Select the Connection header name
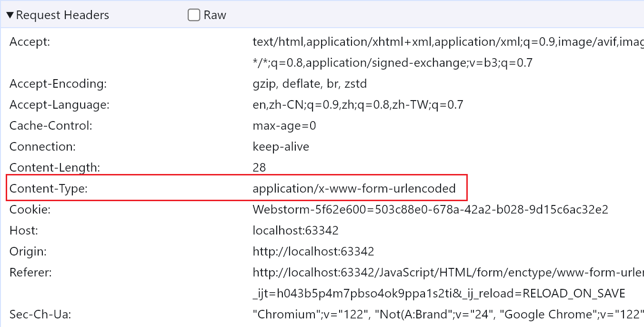The height and width of the screenshot is (327, 644). (x=42, y=147)
